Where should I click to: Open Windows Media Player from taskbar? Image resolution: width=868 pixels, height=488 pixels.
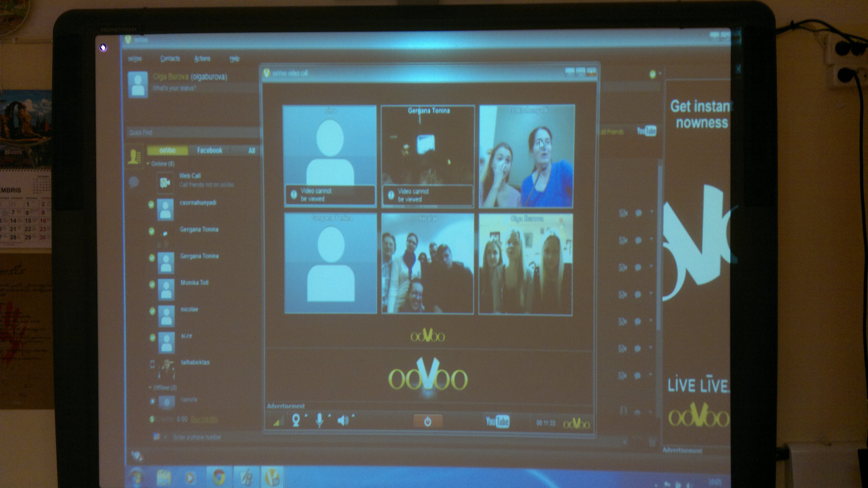click(x=190, y=478)
